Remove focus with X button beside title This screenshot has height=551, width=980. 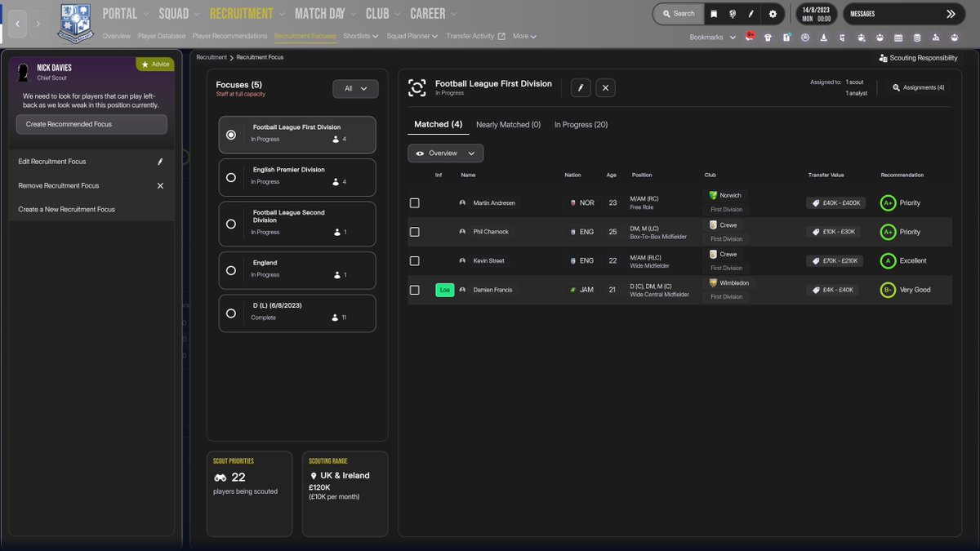[x=605, y=87]
